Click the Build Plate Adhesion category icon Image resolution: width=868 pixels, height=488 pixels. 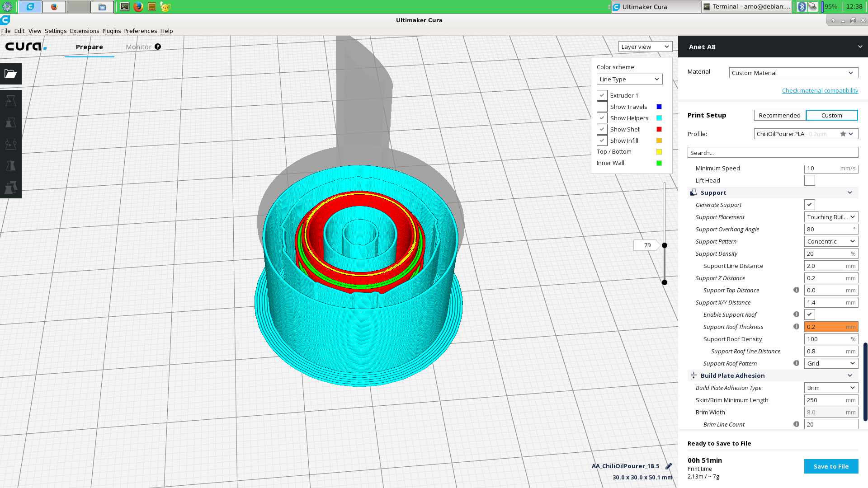[x=693, y=375]
